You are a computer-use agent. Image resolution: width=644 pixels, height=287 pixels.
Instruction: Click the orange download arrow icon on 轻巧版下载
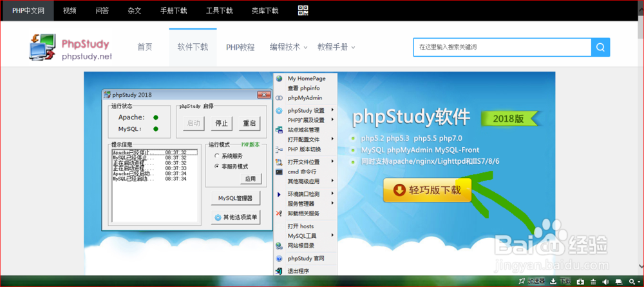pos(399,190)
